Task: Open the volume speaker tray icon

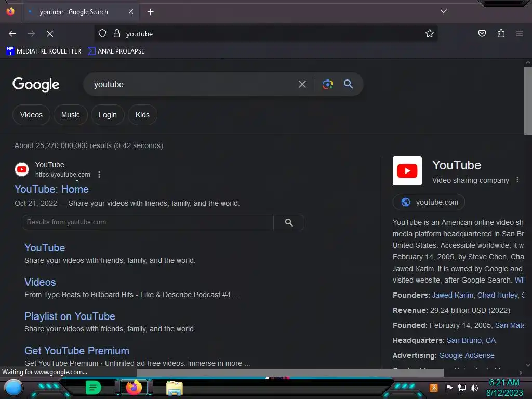Action: (474, 388)
